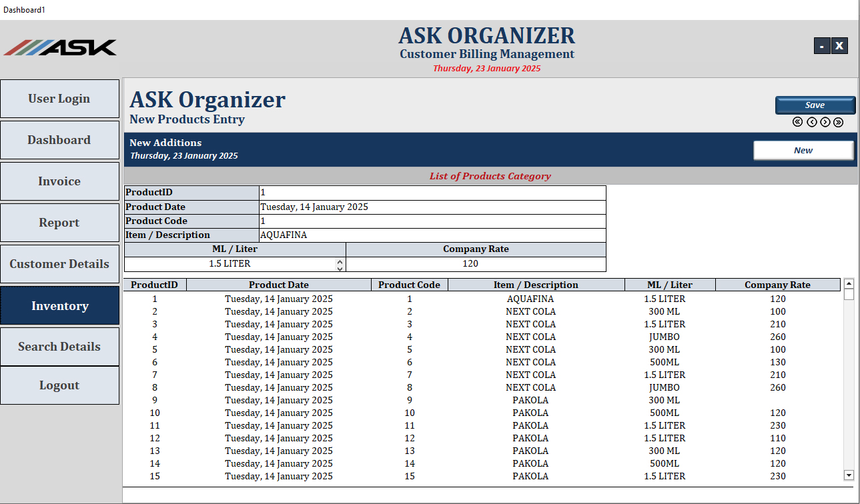The height and width of the screenshot is (504, 860).
Task: Switch to the Dashboard section
Action: (59, 140)
